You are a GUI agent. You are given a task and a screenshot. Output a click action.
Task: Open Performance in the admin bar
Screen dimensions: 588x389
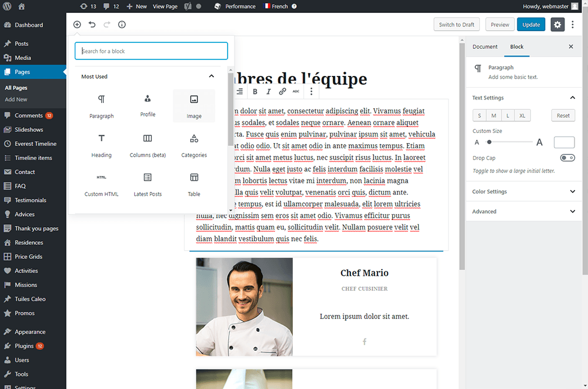tap(235, 6)
